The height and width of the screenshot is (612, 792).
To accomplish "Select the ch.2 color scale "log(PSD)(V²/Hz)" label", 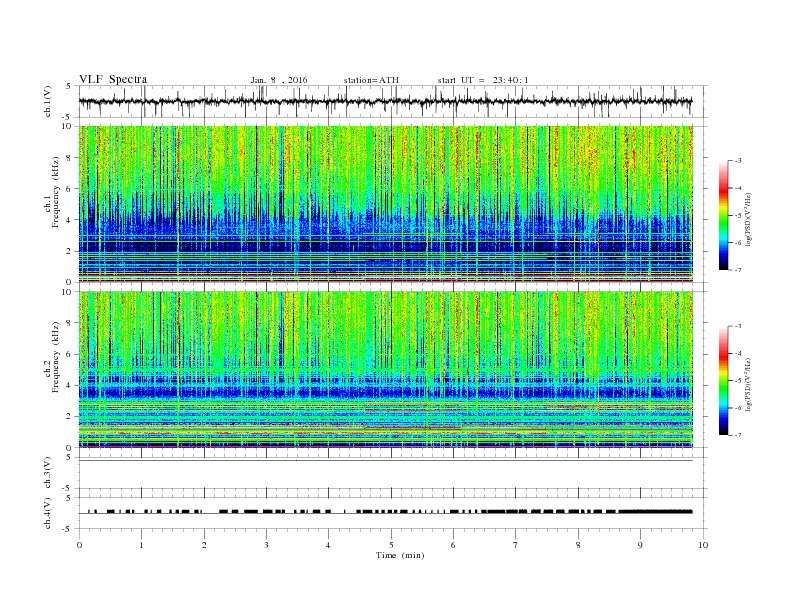I will pyautogui.click(x=748, y=384).
